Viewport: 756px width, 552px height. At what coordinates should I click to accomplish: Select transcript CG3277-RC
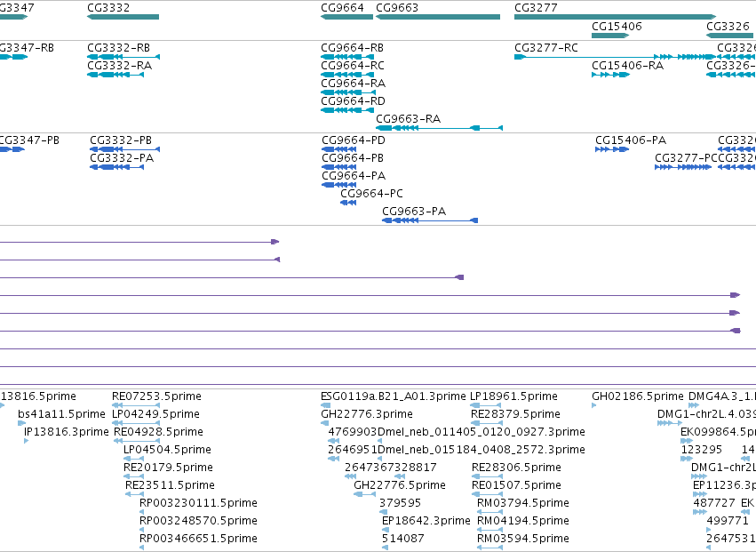pyautogui.click(x=616, y=57)
